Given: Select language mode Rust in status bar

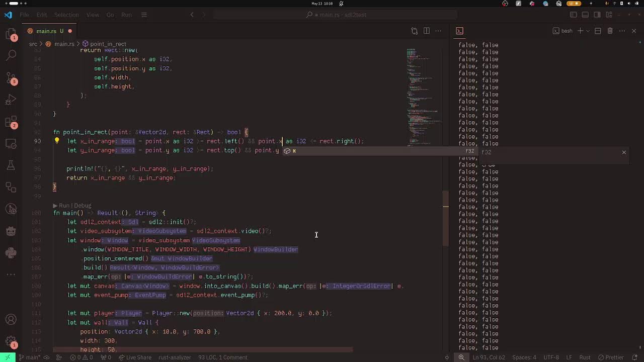Looking at the screenshot, I should 585,357.
